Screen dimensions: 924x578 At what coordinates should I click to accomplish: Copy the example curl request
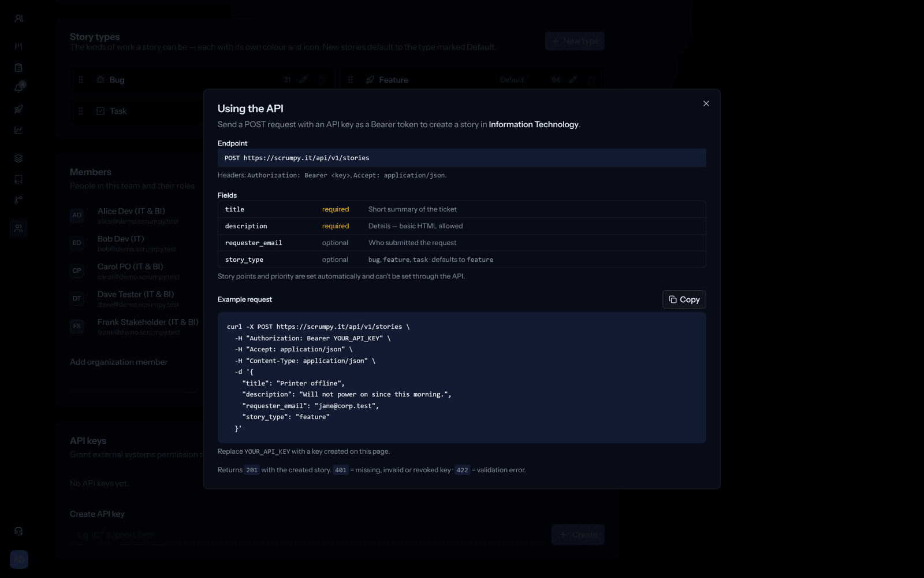684,299
